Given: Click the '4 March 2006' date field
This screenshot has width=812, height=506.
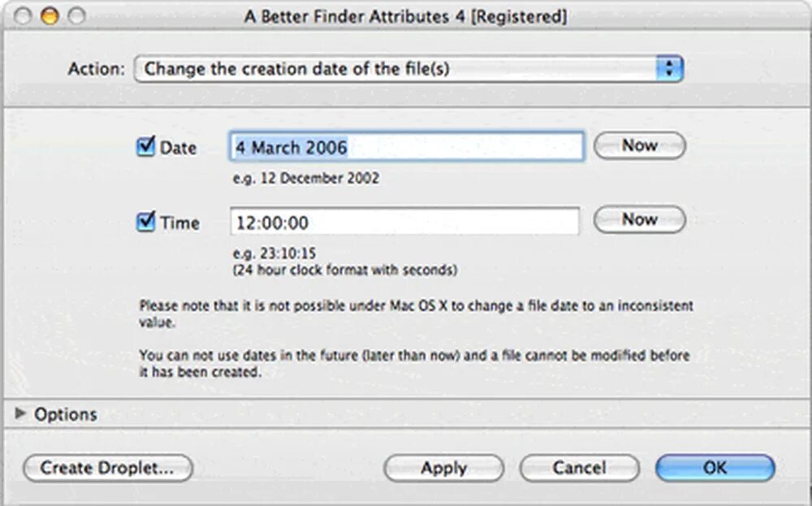Looking at the screenshot, I should tap(407, 146).
